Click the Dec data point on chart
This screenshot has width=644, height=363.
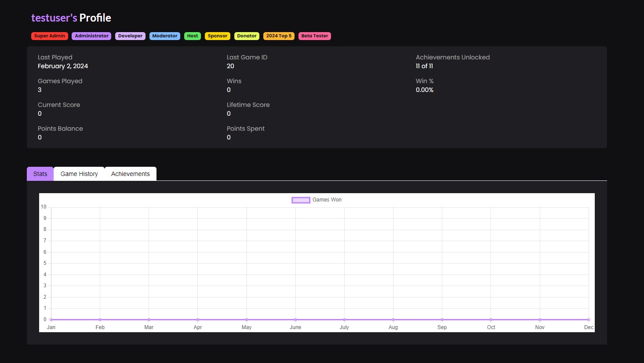[589, 319]
